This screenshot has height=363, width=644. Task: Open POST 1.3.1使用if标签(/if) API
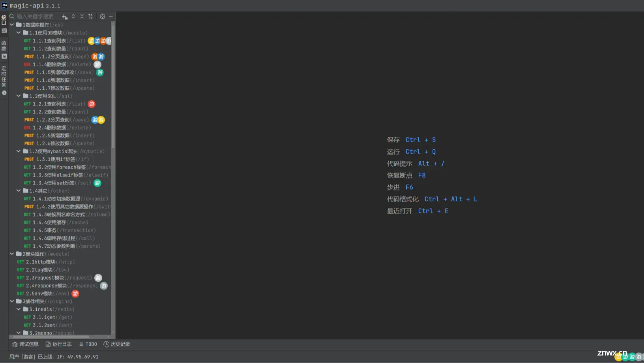pos(56,159)
